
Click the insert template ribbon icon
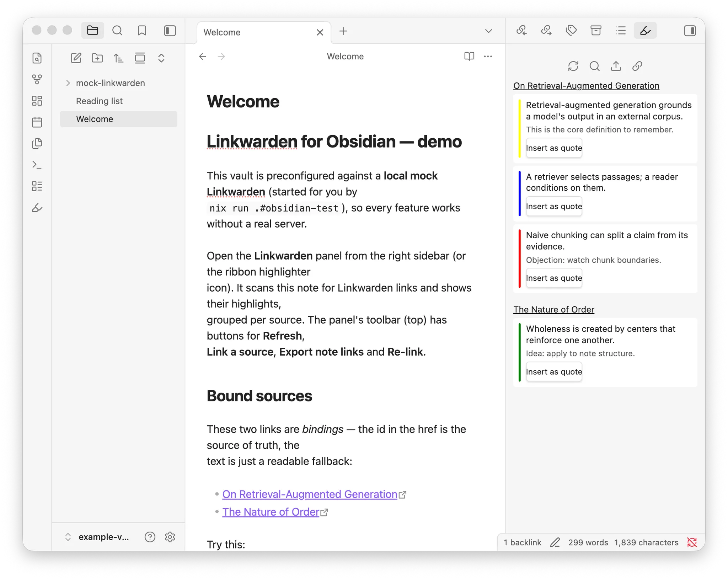click(x=37, y=143)
